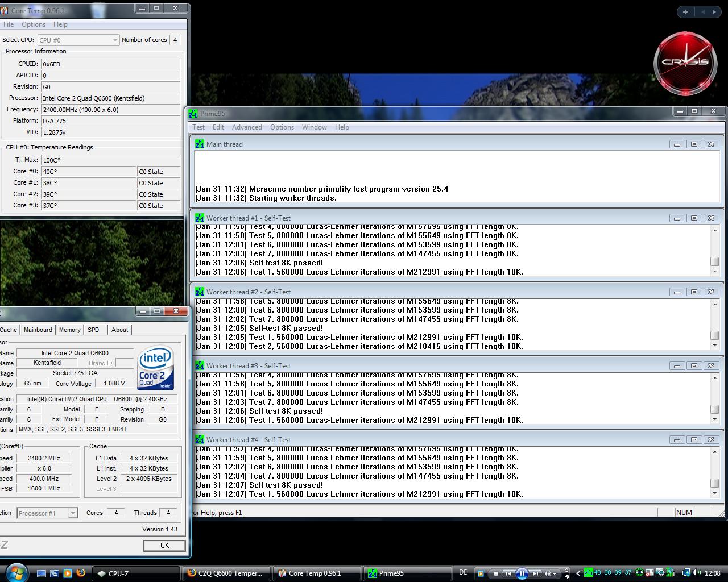Click the Main thread window icon

click(199, 144)
